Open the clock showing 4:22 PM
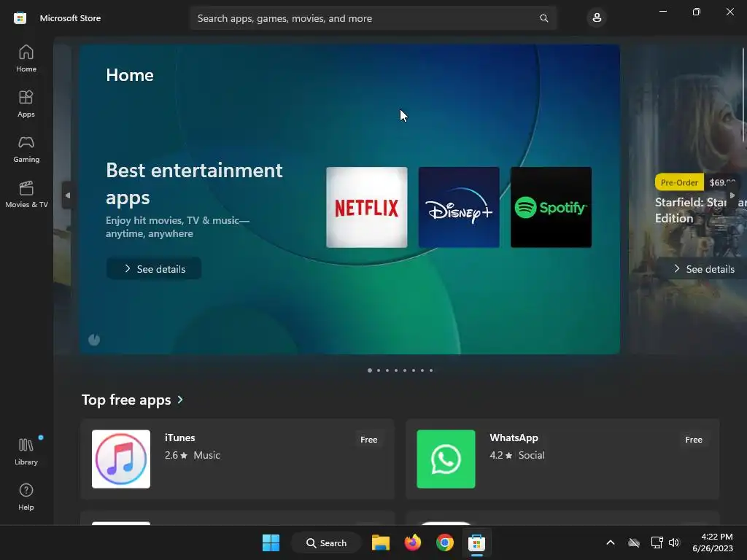Screen dimensions: 747x560 point(713,542)
